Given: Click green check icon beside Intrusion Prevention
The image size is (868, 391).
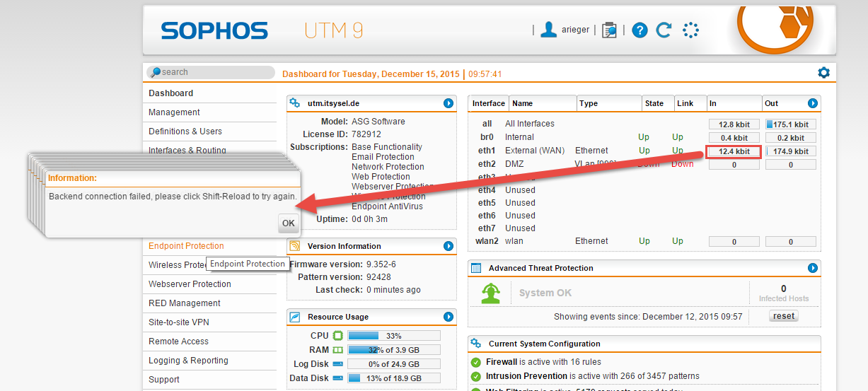Looking at the screenshot, I should 476,376.
